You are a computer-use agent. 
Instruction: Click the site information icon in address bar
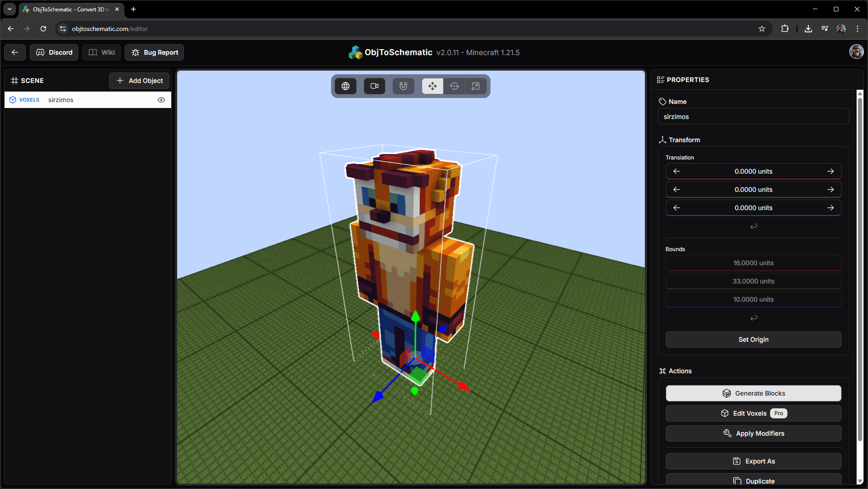tap(63, 29)
